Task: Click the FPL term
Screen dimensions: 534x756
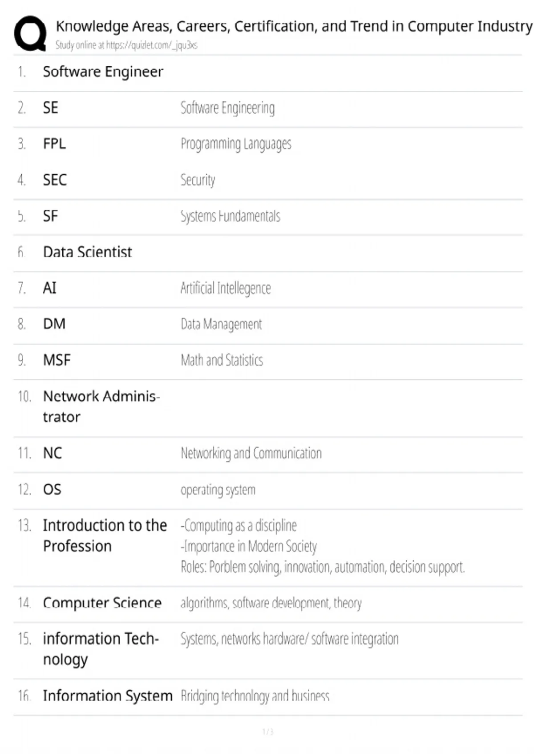Action: (54, 144)
